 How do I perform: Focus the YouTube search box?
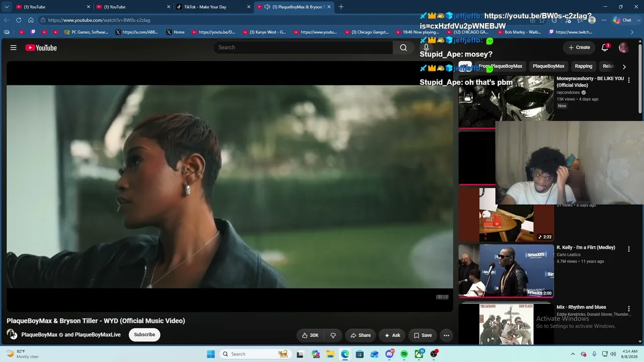pyautogui.click(x=303, y=47)
